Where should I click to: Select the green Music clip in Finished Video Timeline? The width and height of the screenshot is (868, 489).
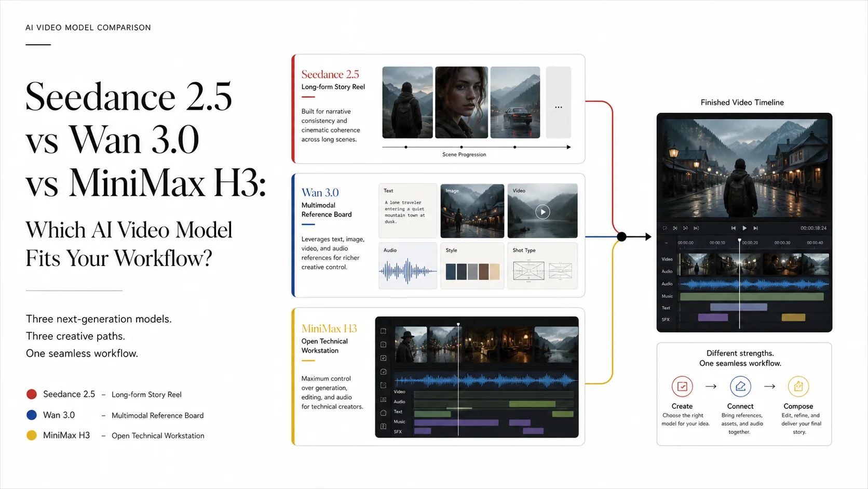752,296
